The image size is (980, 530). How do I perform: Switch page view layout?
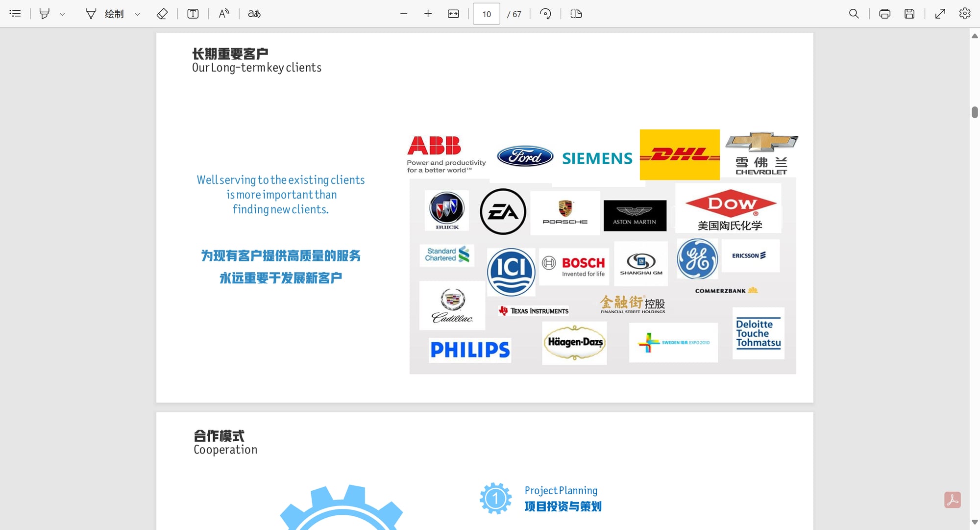click(576, 14)
